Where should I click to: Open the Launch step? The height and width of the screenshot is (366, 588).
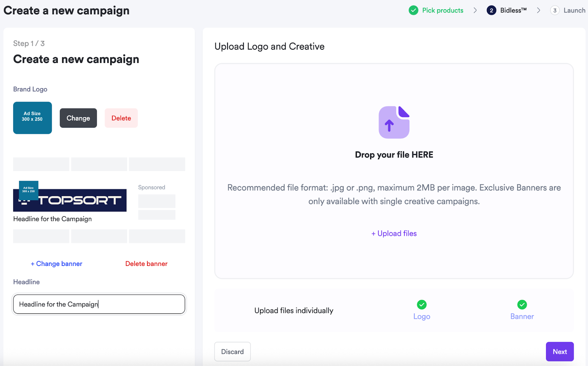574,10
